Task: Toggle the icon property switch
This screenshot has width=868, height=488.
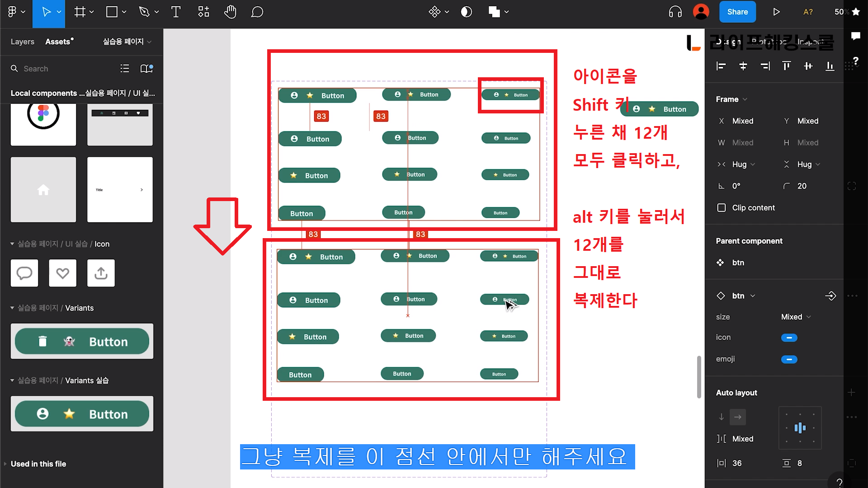Action: pos(789,338)
